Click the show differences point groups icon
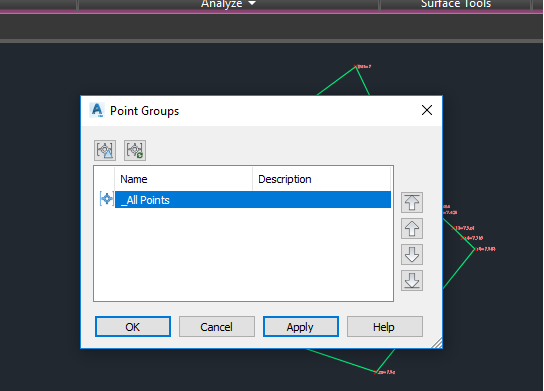Screen dimensions: 544x391 (105, 150)
